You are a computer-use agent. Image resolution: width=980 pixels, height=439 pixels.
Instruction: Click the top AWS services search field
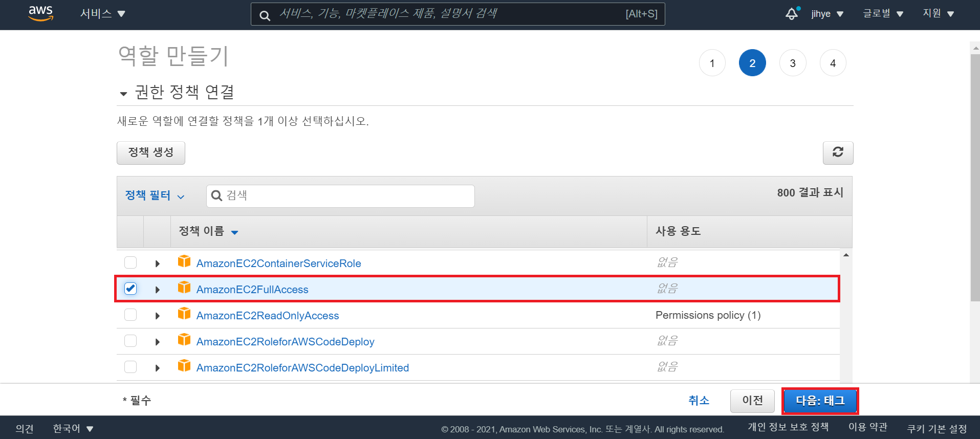(x=458, y=14)
